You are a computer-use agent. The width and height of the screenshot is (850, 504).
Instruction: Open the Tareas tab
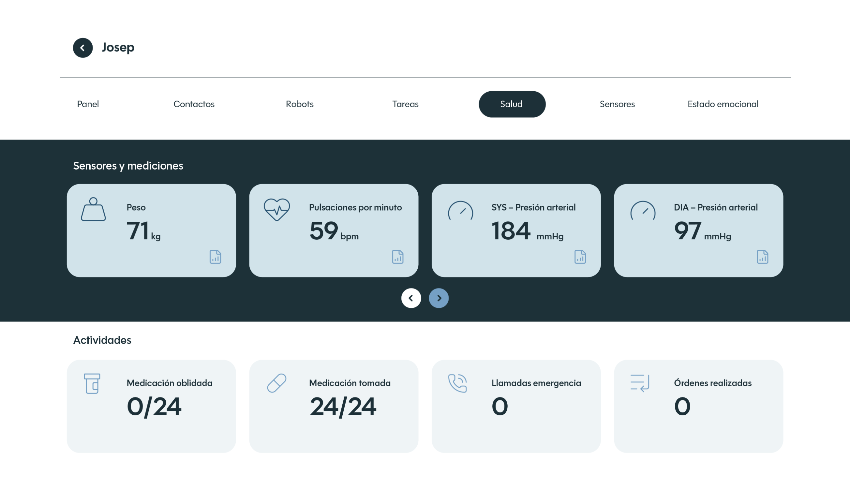405,104
